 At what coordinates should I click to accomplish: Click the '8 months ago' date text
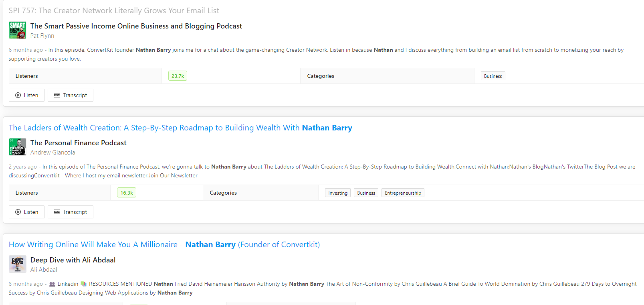point(26,284)
